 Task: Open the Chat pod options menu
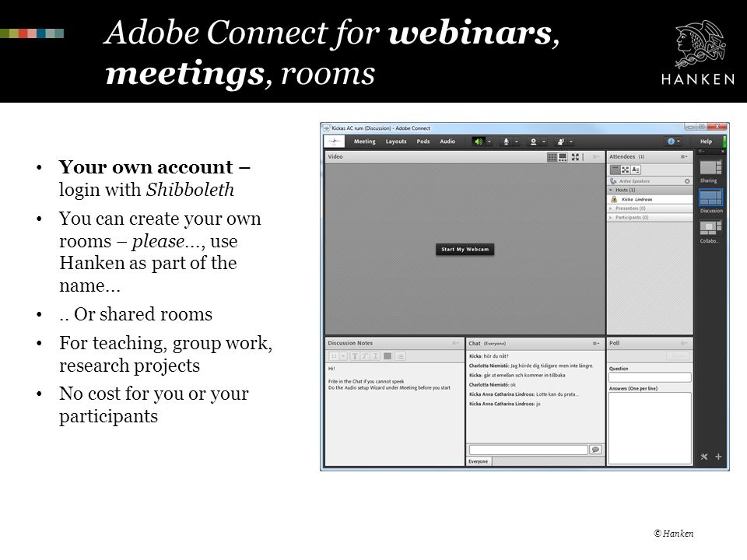[x=596, y=343]
